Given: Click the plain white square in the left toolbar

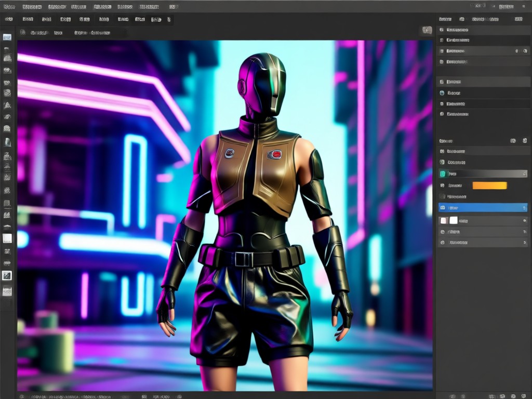Looking at the screenshot, I should tap(7, 238).
